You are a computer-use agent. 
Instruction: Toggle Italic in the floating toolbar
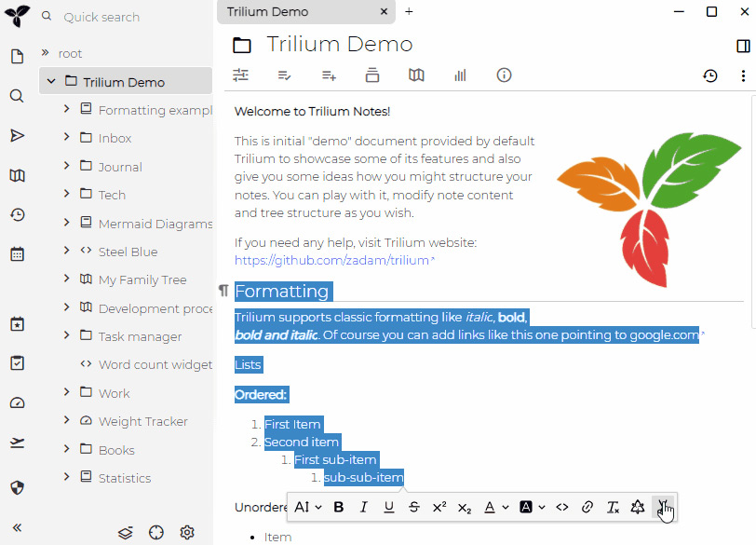pyautogui.click(x=363, y=507)
